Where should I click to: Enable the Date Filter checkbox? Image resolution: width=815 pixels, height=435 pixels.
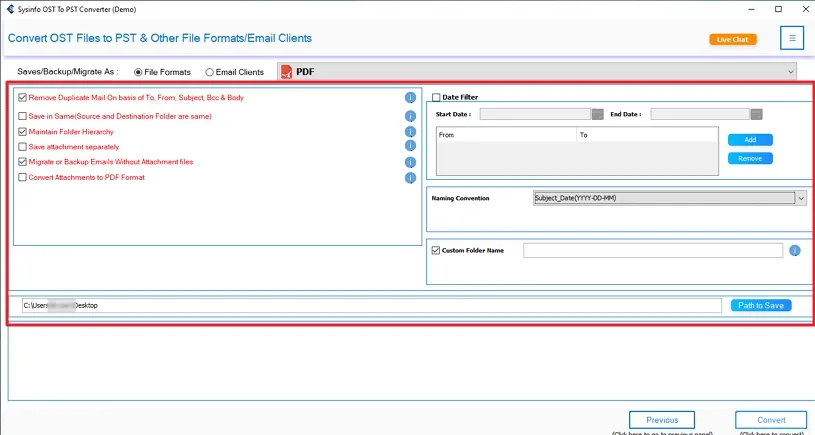[436, 97]
